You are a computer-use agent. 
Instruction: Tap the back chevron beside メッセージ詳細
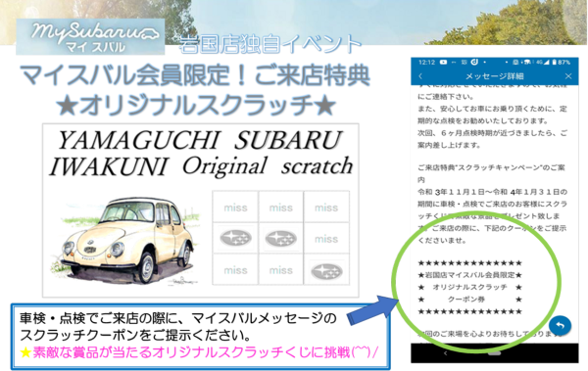420,76
